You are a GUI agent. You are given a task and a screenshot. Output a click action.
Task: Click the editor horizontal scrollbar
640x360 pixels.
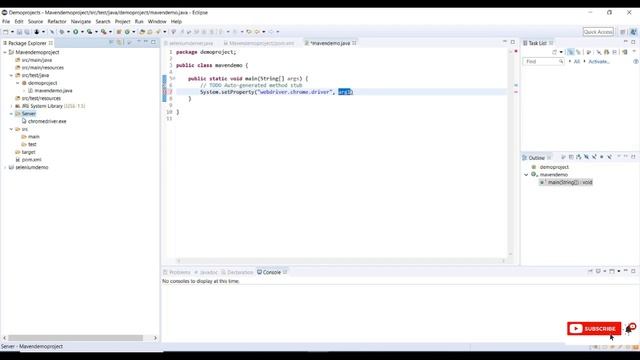pyautogui.click(x=341, y=260)
